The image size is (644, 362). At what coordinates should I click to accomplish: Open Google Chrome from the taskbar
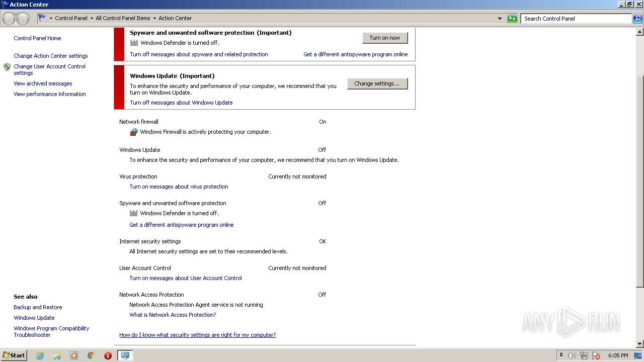tap(91, 355)
